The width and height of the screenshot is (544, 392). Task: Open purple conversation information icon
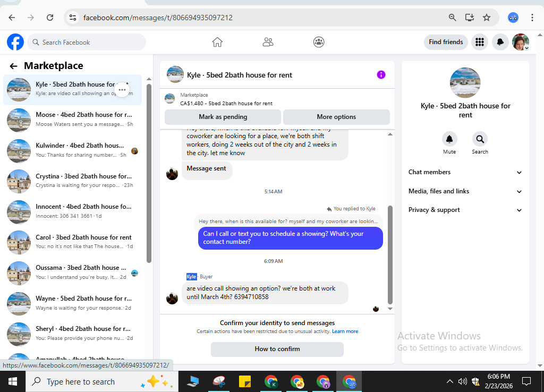[x=381, y=74]
